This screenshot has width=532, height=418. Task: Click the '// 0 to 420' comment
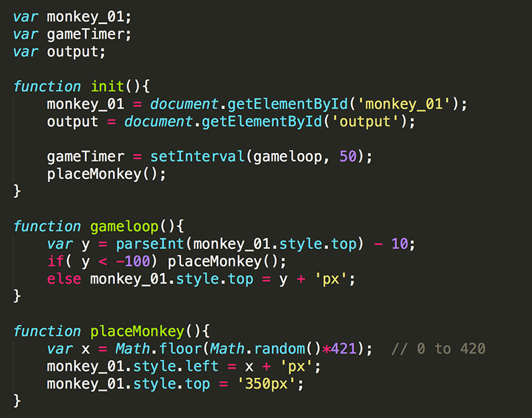tap(439, 349)
